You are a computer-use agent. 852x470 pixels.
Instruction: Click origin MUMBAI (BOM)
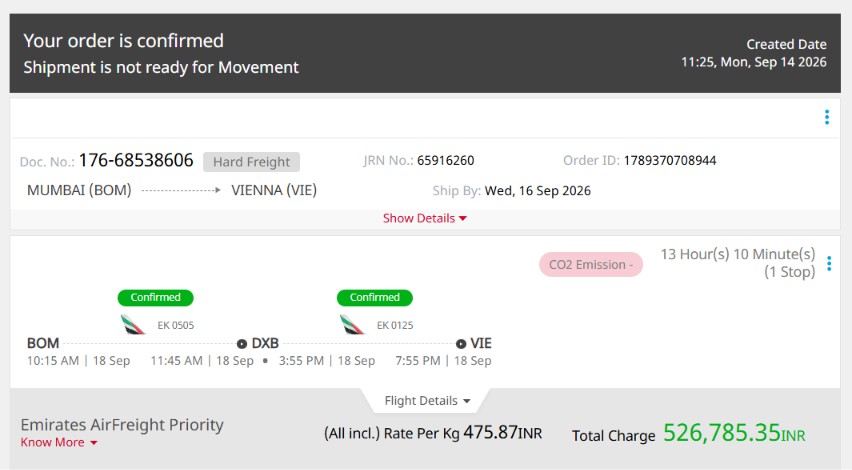click(x=79, y=190)
